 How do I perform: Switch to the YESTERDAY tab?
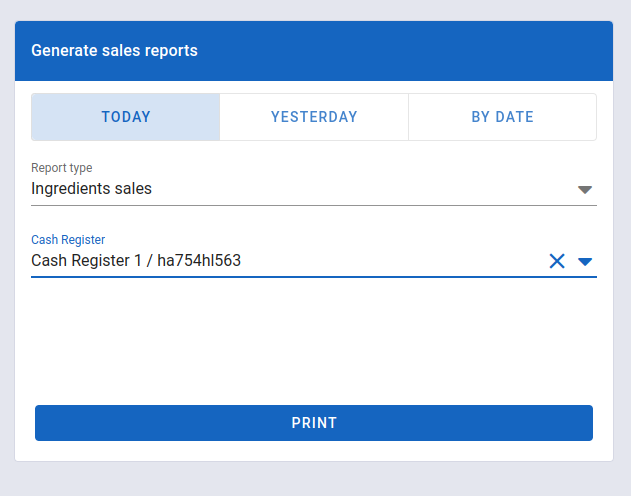click(314, 117)
